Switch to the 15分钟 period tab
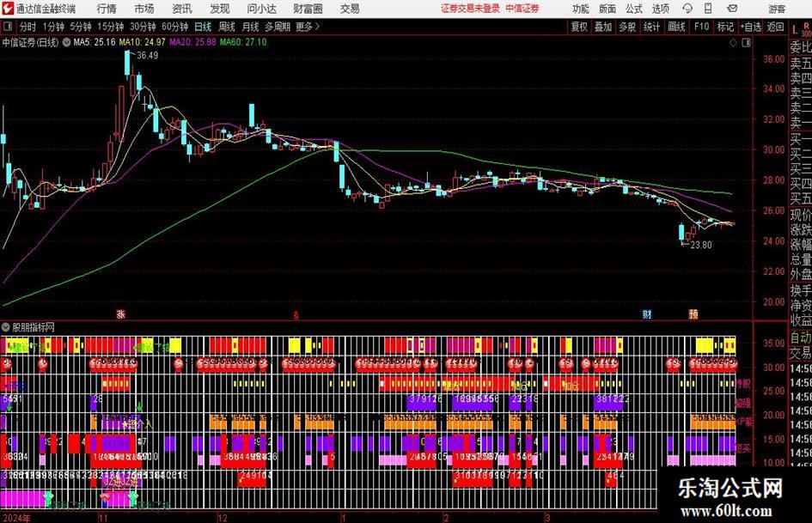812x523 pixels. [x=111, y=27]
